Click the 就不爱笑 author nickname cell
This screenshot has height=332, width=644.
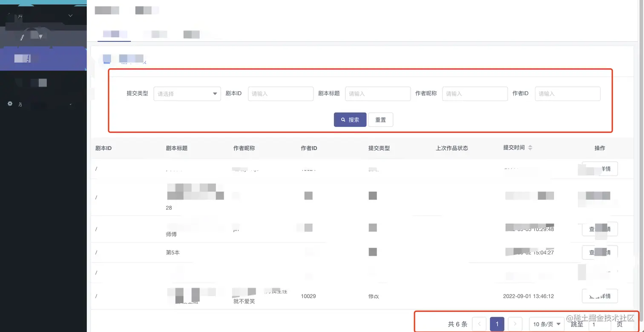click(244, 301)
